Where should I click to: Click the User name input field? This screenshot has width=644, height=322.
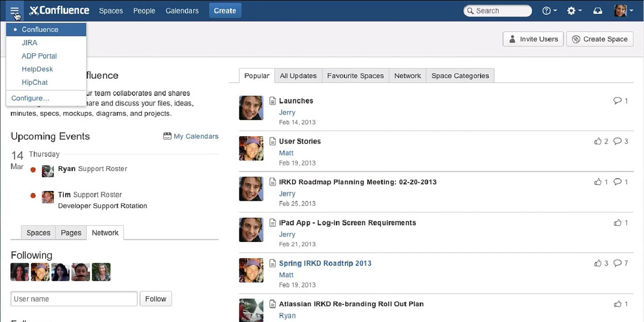74,299
